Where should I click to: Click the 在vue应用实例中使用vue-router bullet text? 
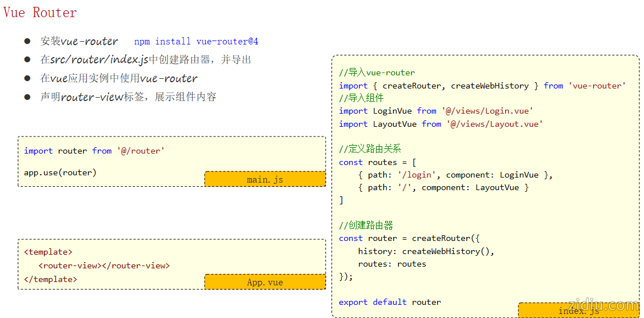coord(119,79)
